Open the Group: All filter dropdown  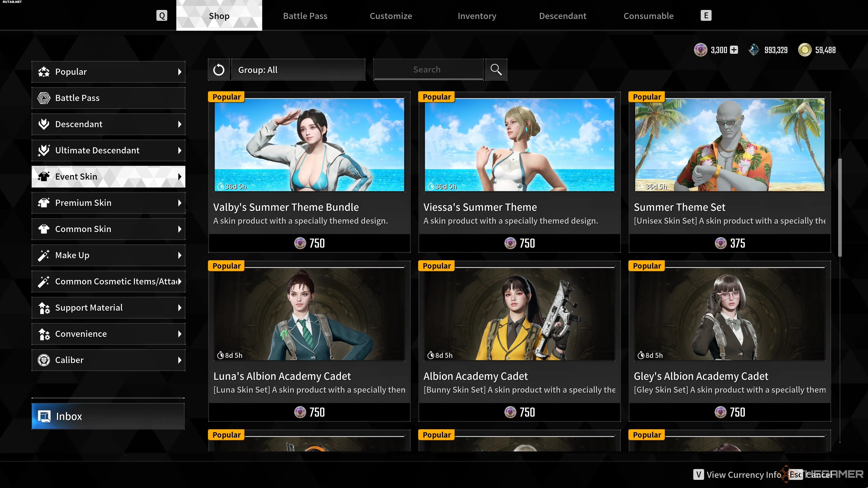tap(298, 70)
